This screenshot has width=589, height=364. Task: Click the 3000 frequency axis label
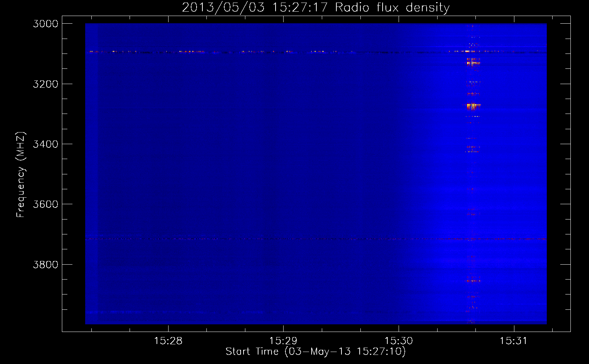[x=46, y=24]
